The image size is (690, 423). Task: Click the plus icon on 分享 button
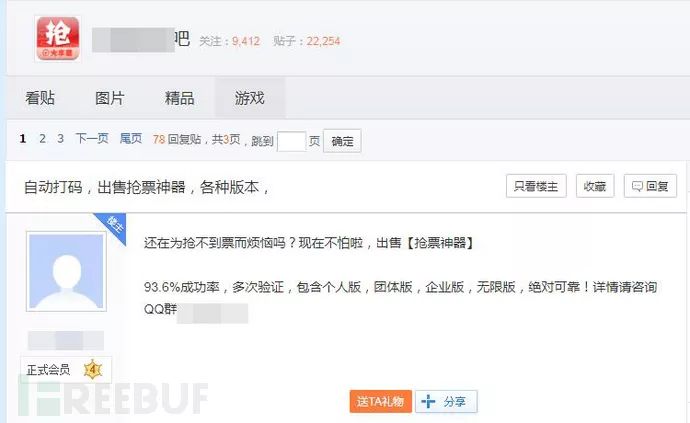(x=428, y=401)
